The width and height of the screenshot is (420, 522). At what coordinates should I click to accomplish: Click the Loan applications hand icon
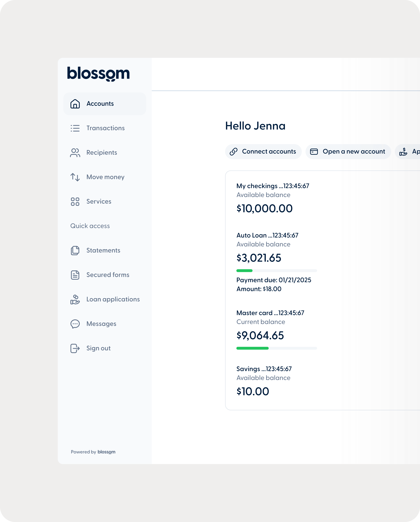coord(75,300)
